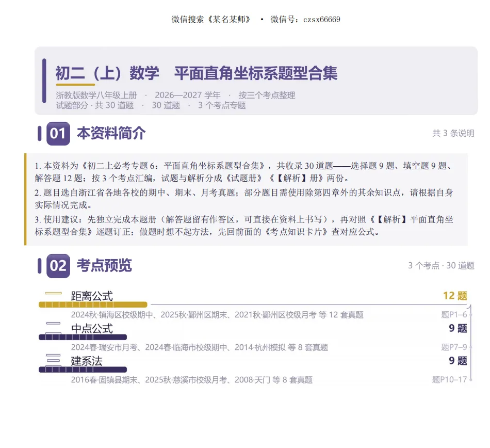The height and width of the screenshot is (448, 490).
Task: Click the note 共 3 条说明
Action: click(453, 133)
